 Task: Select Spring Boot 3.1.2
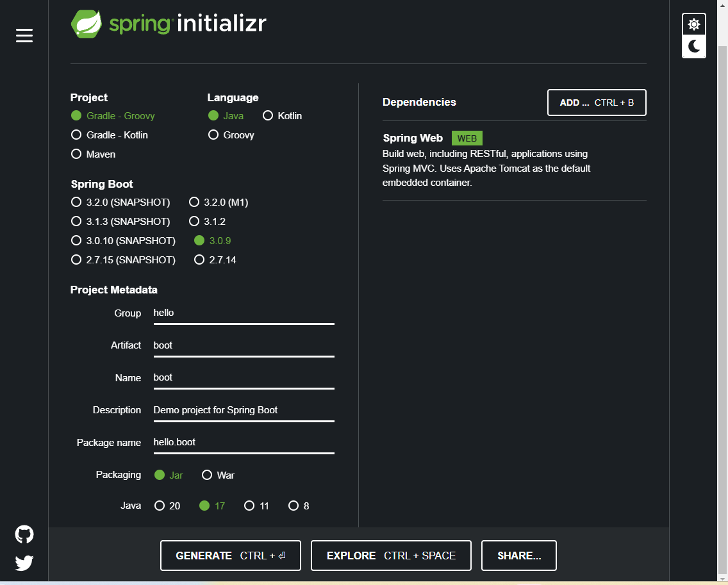[208, 222]
